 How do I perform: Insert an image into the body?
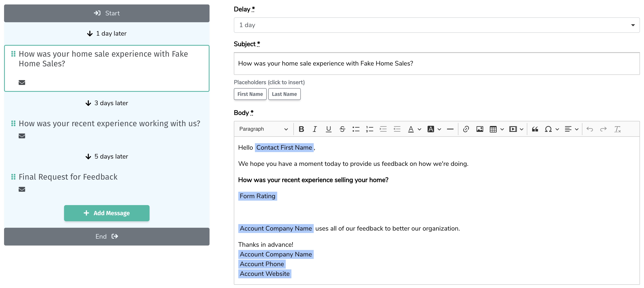[x=479, y=129]
